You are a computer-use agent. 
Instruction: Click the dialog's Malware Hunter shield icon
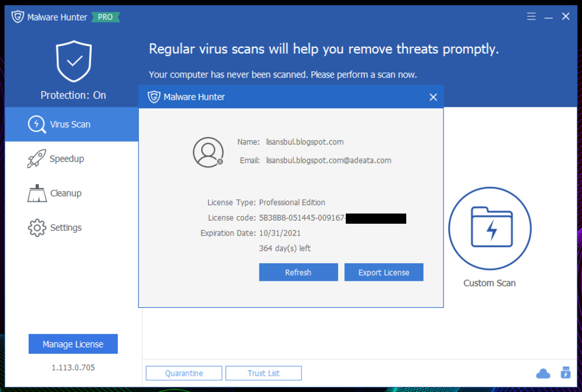154,97
